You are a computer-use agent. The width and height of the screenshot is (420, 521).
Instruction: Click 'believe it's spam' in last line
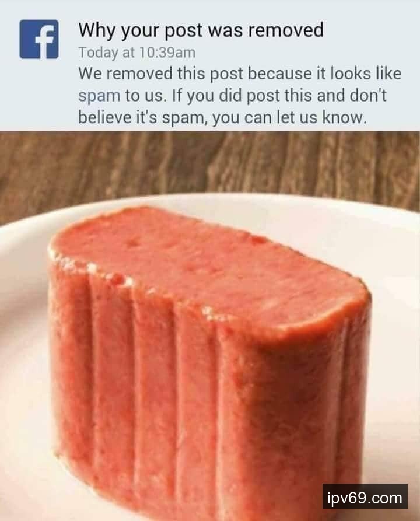point(141,118)
